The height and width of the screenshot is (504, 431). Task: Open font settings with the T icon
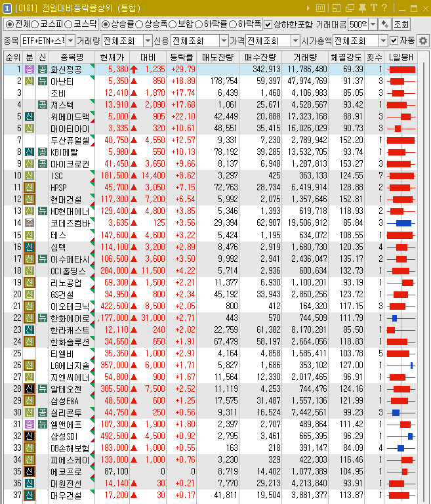click(373, 8)
